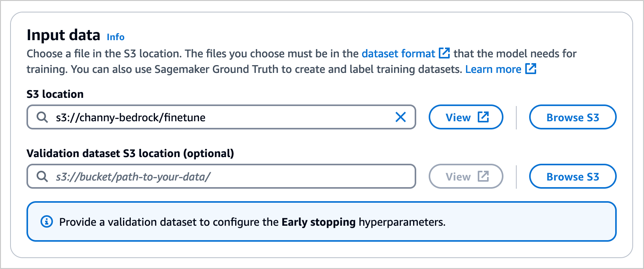
Task: Browse S3 for the training data location
Action: pos(572,117)
